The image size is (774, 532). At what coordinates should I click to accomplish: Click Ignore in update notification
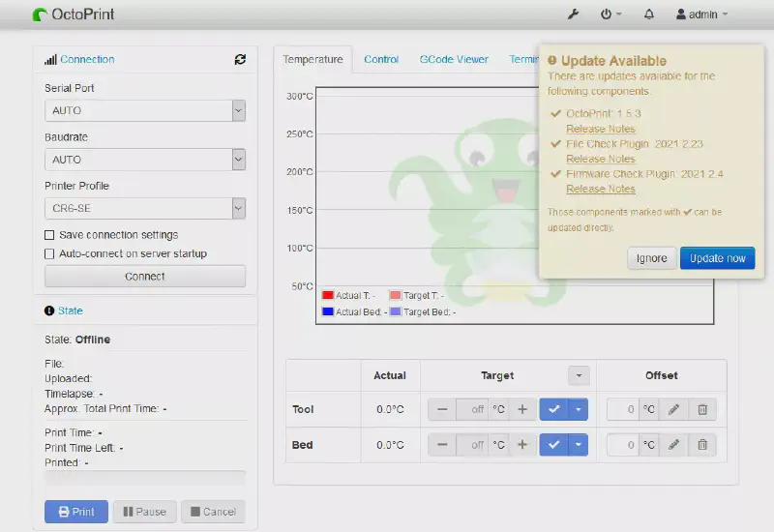point(651,258)
